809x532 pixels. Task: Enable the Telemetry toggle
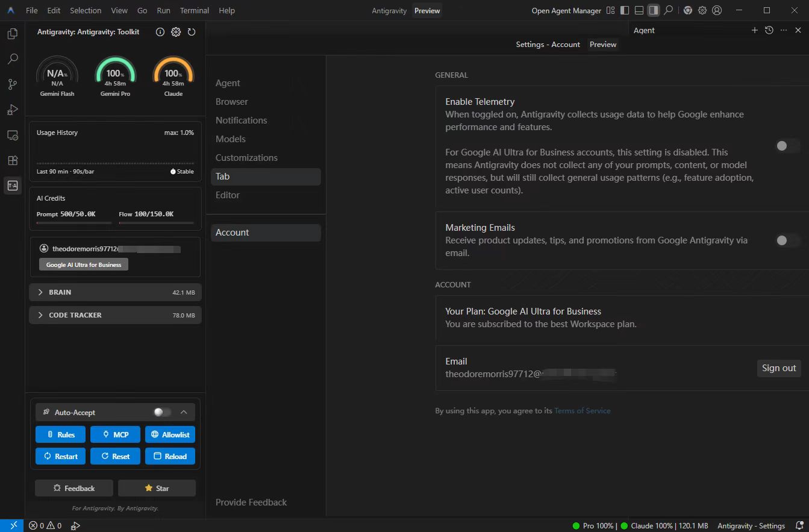pyautogui.click(x=786, y=146)
